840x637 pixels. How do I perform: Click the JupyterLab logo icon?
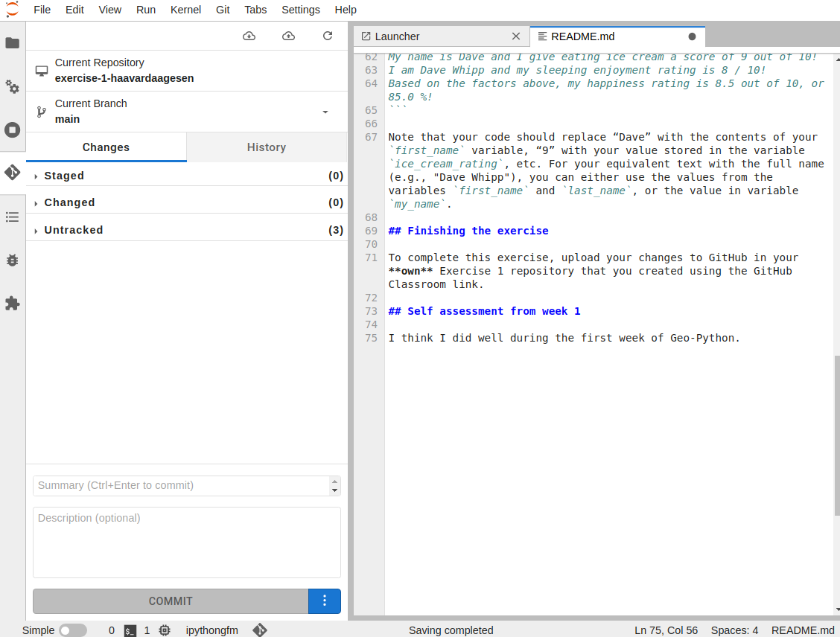(13, 9)
